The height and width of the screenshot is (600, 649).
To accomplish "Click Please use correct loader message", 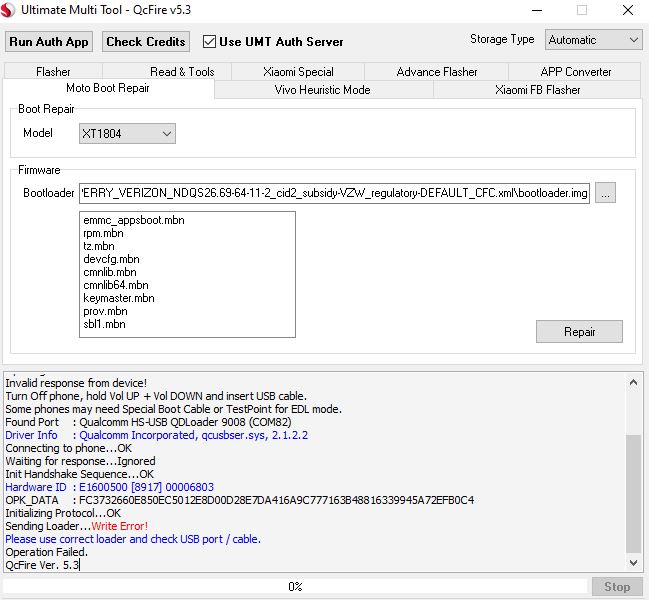I will (x=133, y=539).
